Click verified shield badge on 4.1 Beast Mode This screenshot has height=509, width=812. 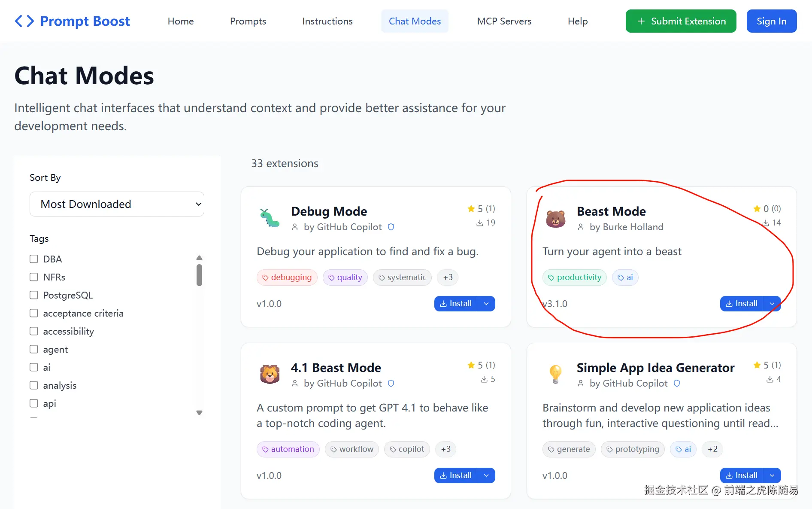391,383
